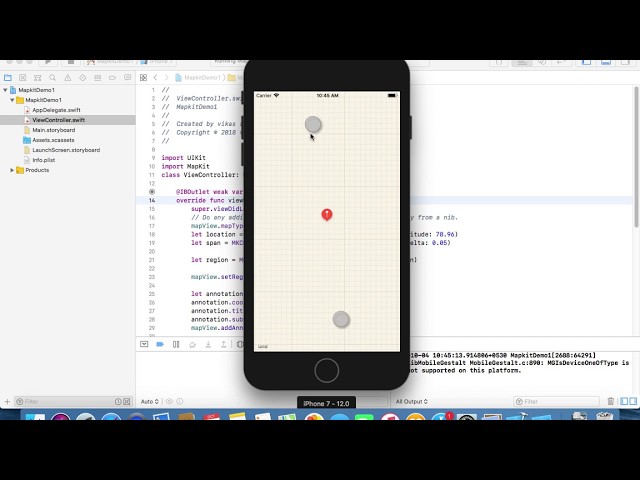Open App Store dock icon with badge
The image size is (640, 480).
[441, 416]
